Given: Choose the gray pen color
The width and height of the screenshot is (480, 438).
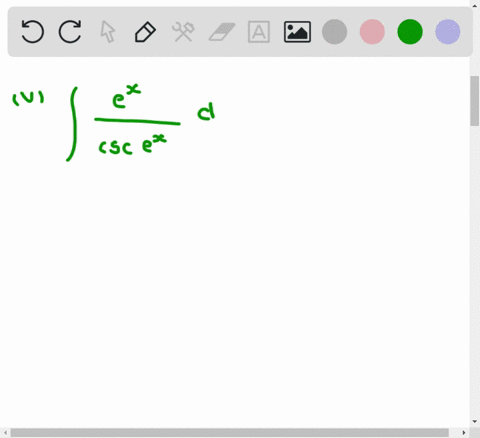Looking at the screenshot, I should pyautogui.click(x=334, y=32).
